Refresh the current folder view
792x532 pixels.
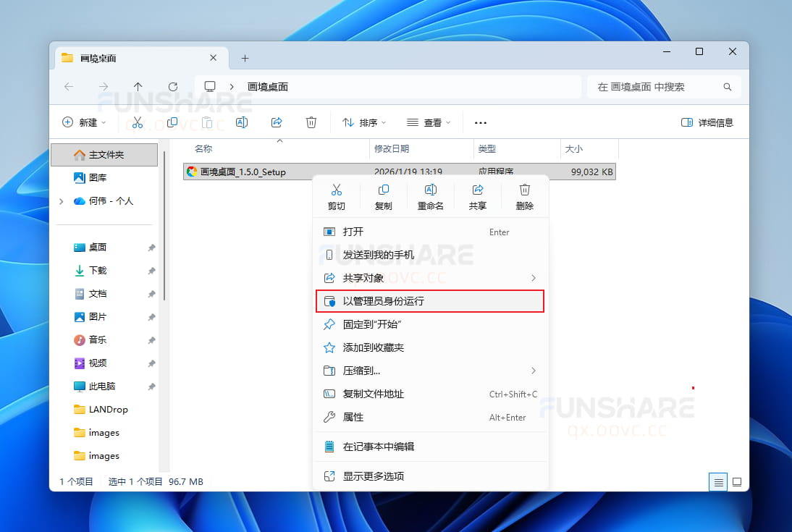[173, 86]
